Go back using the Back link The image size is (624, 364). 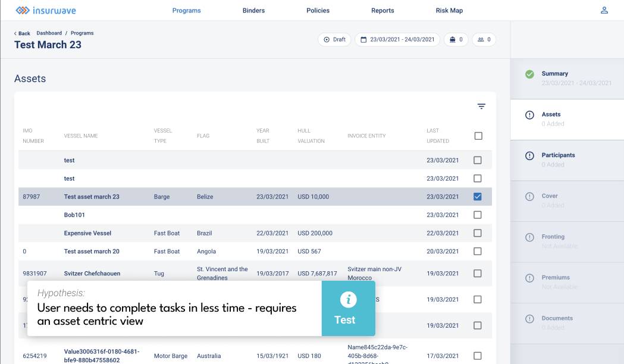22,33
